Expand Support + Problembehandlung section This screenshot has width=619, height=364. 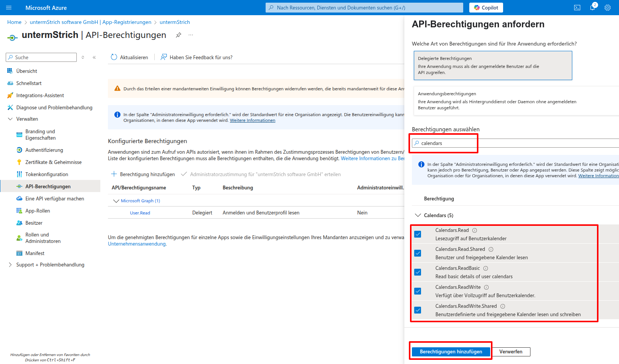(10, 265)
